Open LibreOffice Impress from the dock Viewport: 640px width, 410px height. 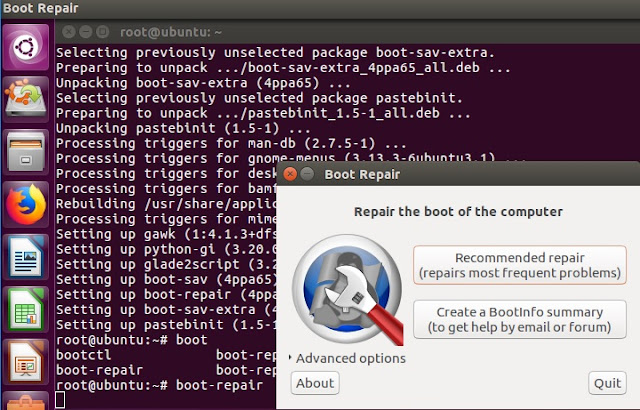pos(26,362)
